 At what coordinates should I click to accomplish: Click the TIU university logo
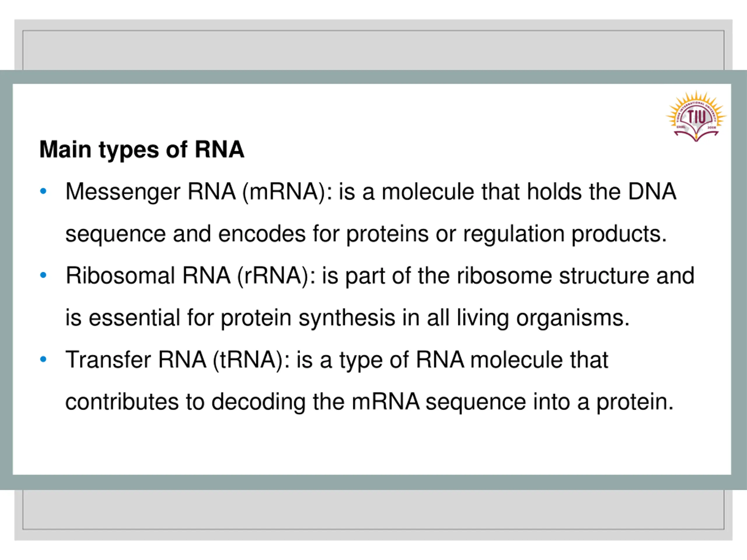click(x=696, y=116)
